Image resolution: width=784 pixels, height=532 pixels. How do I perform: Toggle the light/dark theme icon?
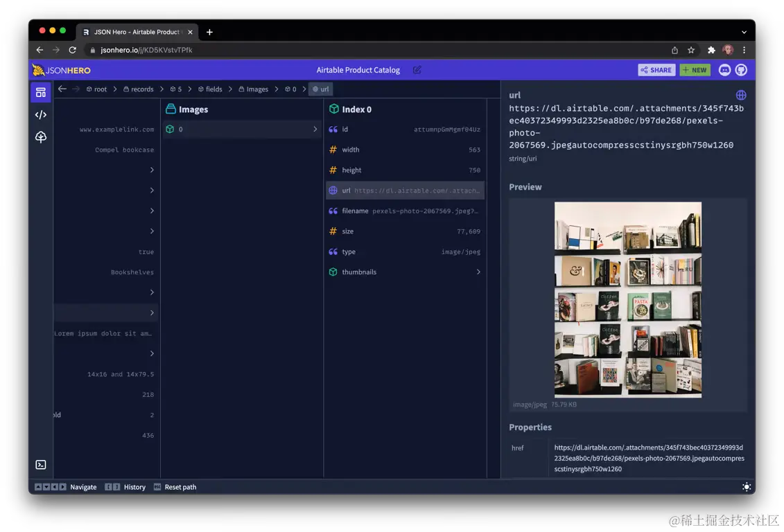pyautogui.click(x=747, y=487)
